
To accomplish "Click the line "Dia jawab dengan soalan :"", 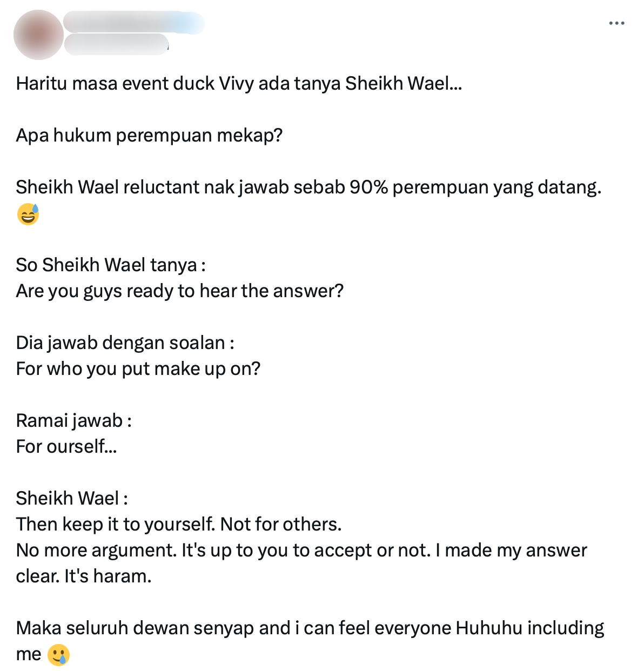I will [x=125, y=343].
